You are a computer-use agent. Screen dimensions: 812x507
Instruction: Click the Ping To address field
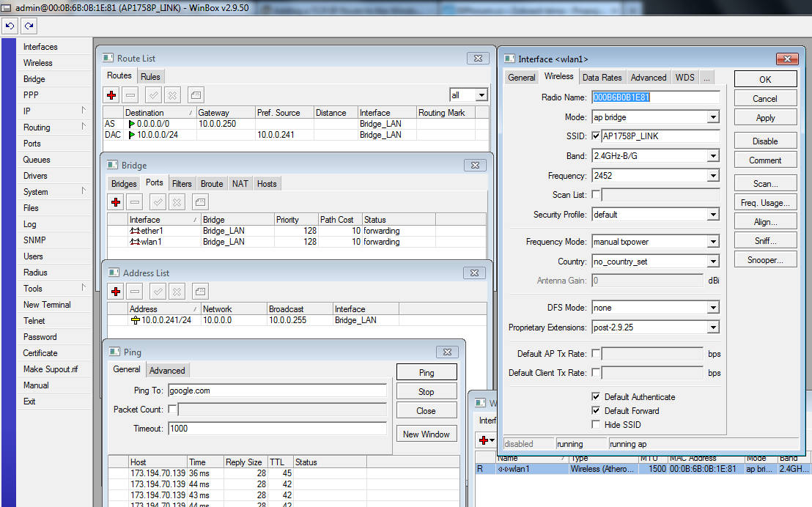point(277,391)
